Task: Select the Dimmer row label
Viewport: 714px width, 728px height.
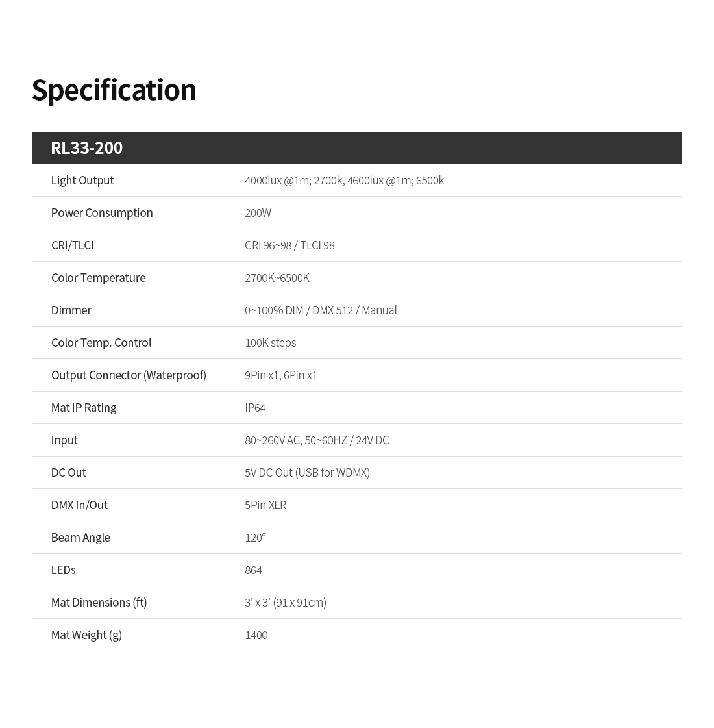Action: click(71, 310)
